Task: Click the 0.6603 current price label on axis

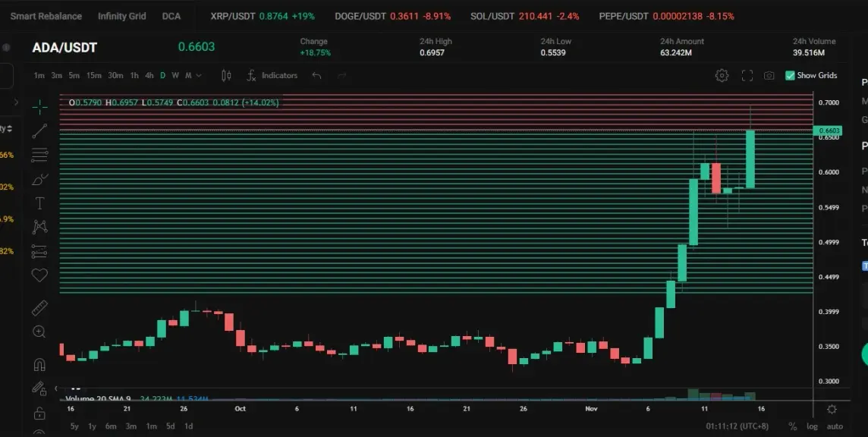Action: 828,130
